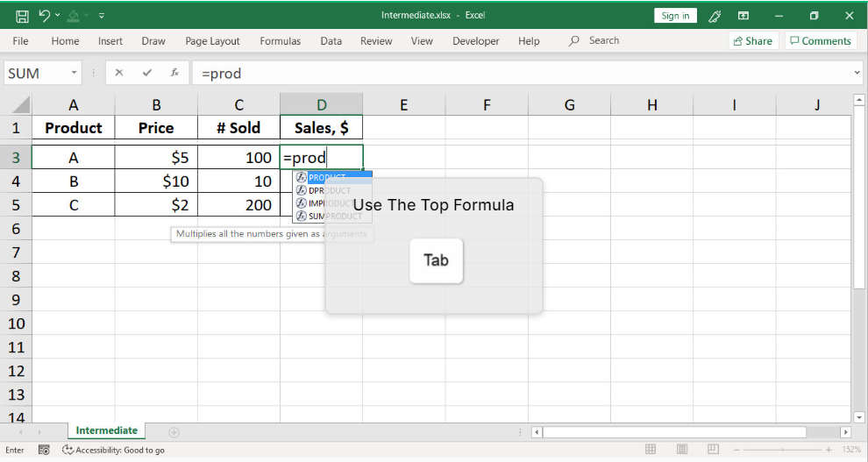Switch to the Formulas tab
868x462 pixels.
[280, 41]
